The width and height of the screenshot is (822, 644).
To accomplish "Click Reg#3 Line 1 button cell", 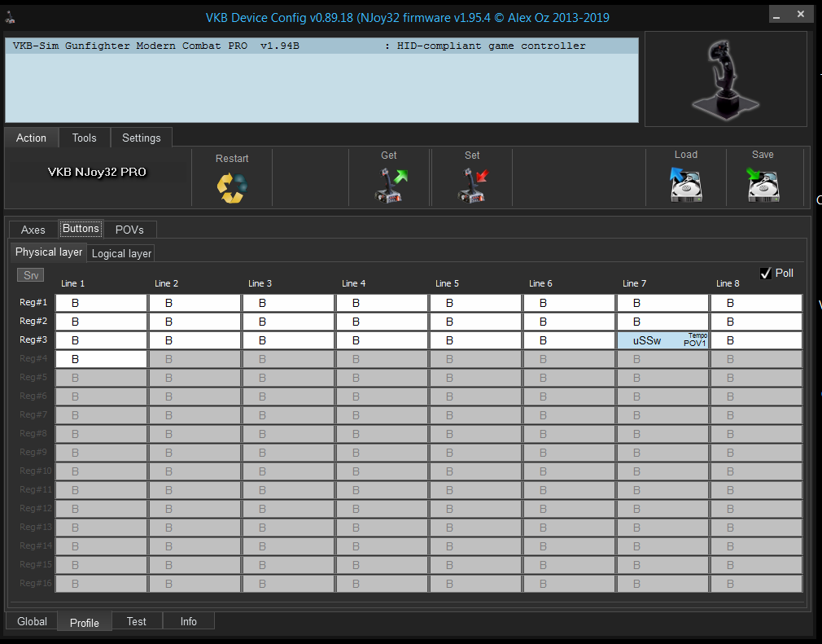I will click(x=101, y=340).
